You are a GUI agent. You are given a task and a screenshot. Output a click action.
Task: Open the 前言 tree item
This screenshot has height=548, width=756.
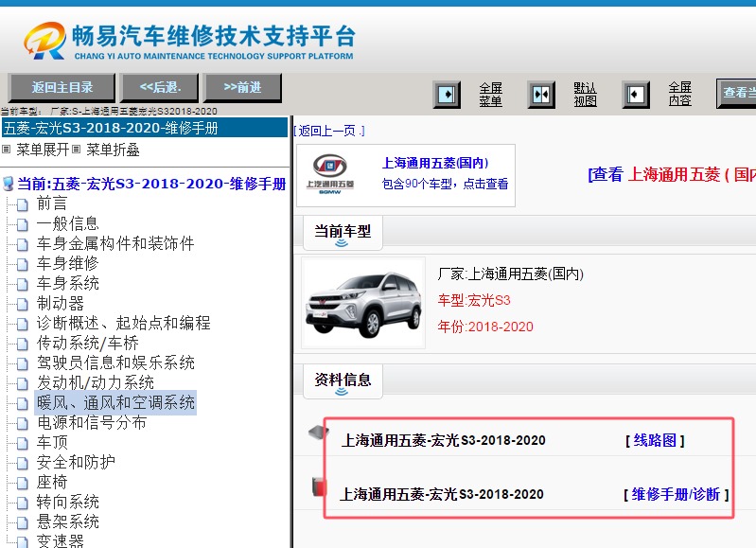point(52,203)
